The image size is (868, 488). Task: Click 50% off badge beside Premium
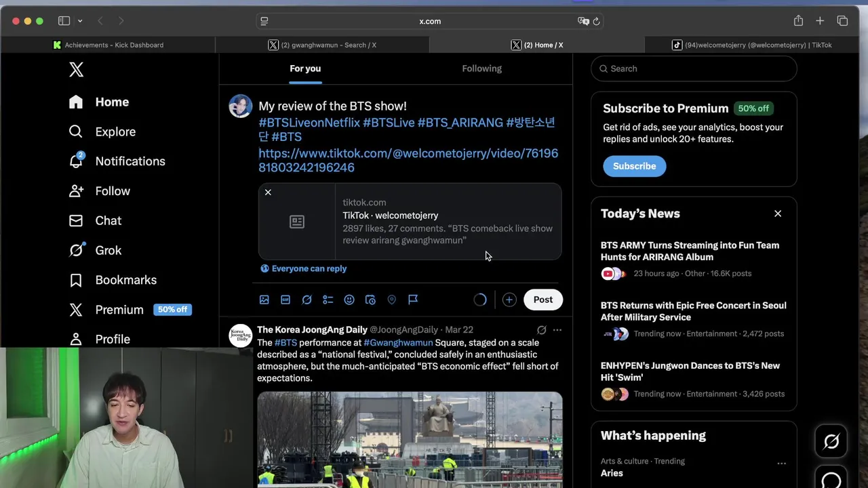(172, 310)
